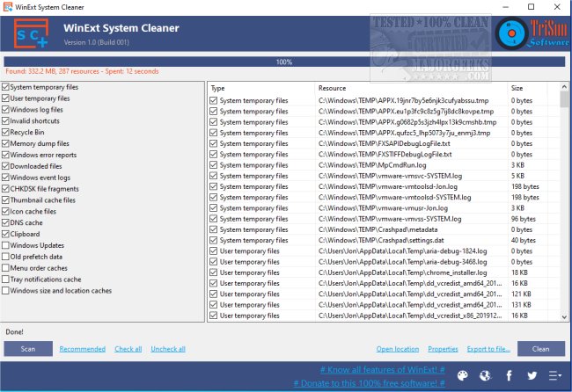This screenshot has height=392, width=572.
Task: Click the title bar app icon
Action: coord(8,7)
